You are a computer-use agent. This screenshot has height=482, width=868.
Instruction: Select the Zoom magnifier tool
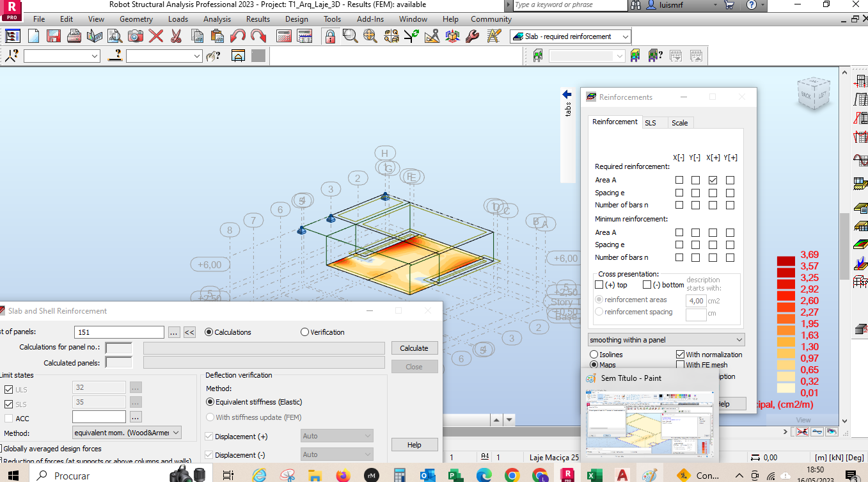pyautogui.click(x=351, y=36)
